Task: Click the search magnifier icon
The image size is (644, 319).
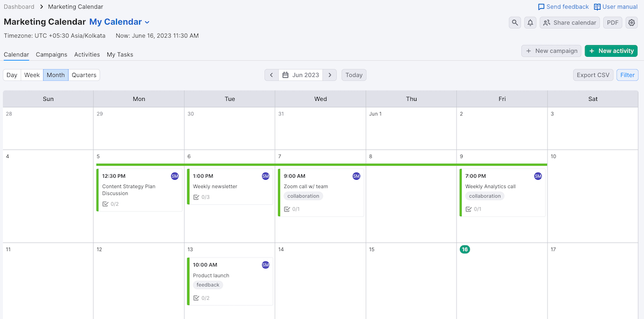Action: [x=515, y=23]
